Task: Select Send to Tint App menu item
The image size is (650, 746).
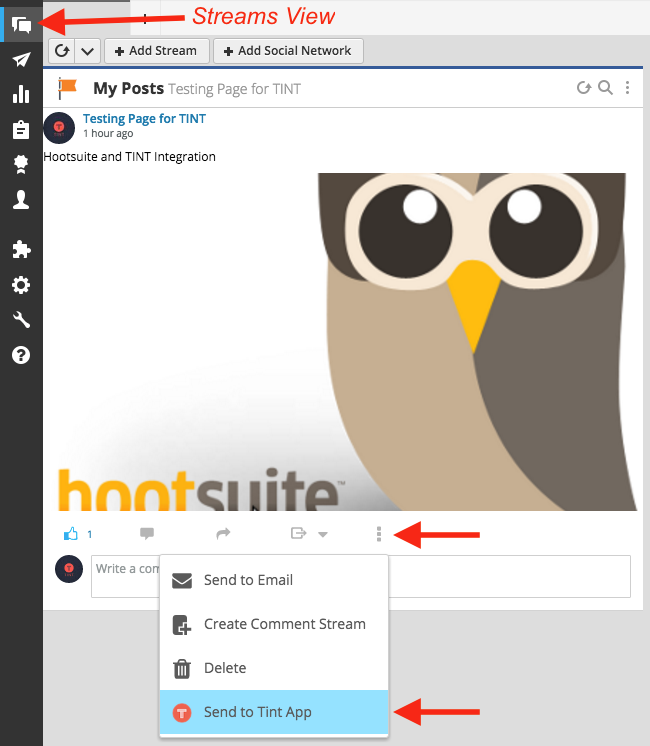Action: (x=274, y=712)
